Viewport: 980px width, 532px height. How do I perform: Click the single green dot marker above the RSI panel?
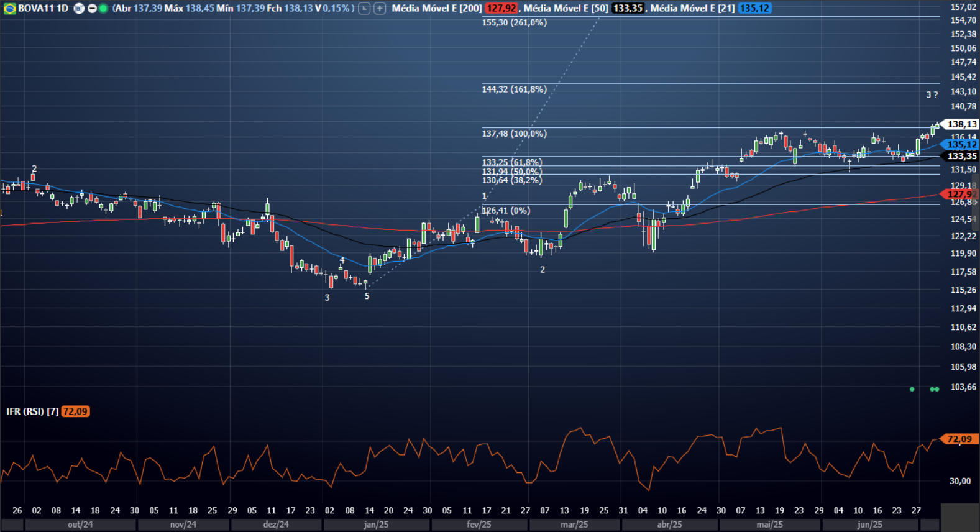click(x=912, y=389)
